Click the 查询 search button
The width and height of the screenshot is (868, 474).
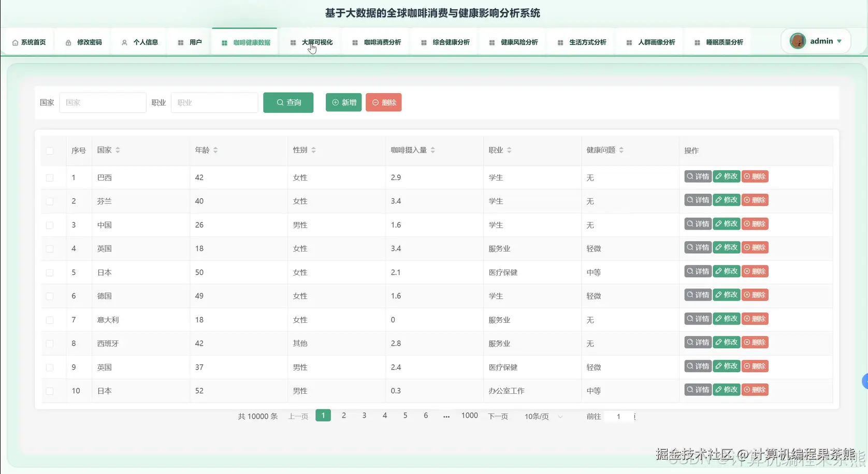pos(288,102)
